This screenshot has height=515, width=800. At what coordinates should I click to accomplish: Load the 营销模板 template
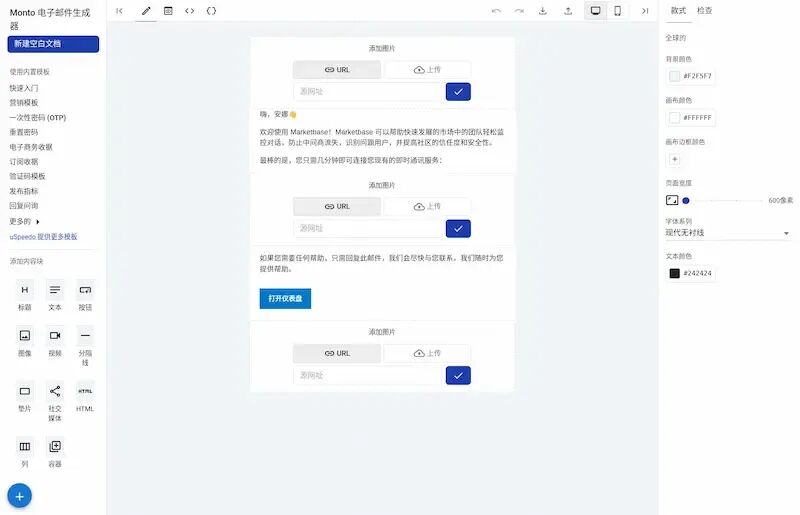(24, 103)
